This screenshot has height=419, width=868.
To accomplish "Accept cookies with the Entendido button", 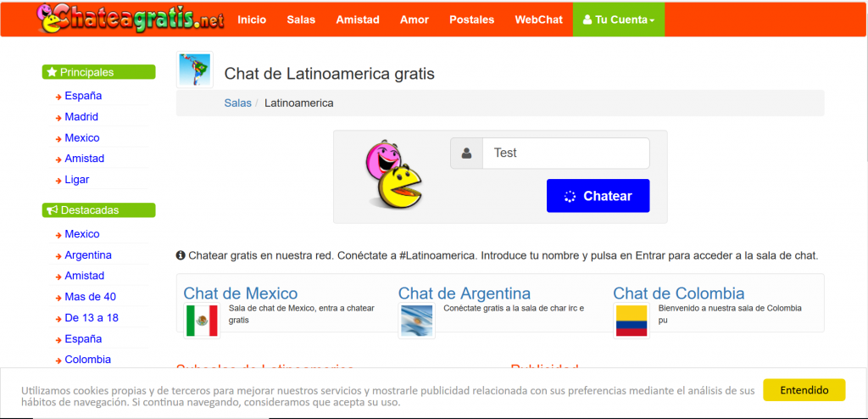I will click(804, 390).
